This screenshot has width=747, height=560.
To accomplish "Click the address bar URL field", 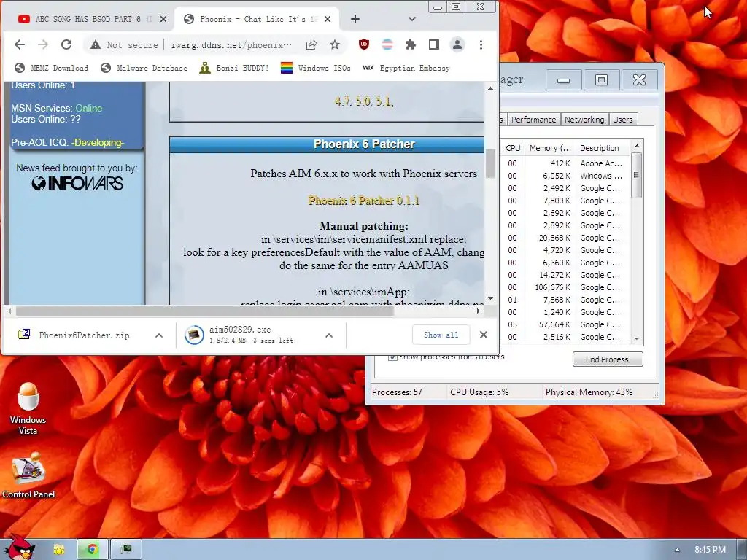I will (x=231, y=44).
